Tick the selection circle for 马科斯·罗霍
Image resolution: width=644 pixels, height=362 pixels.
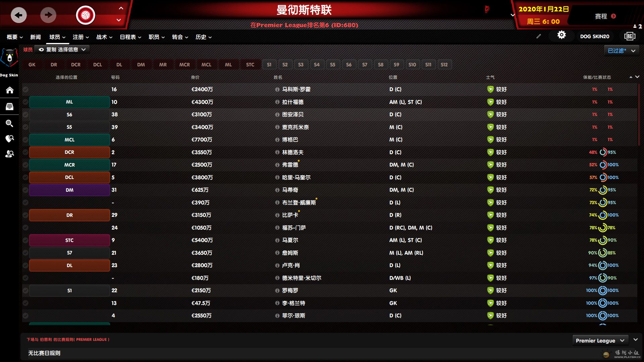click(25, 89)
